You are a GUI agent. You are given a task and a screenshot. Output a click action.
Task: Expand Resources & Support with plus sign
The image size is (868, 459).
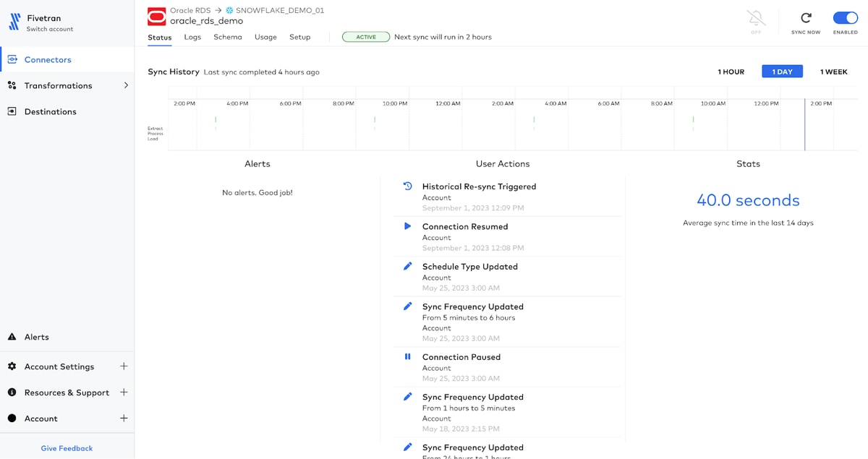(124, 392)
